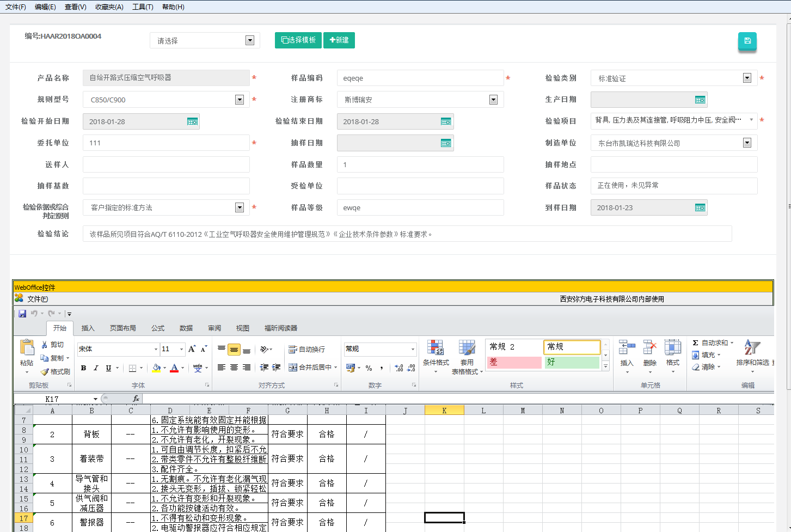Click the 送样人 input field
Screen dimensions: 791x532
pos(166,164)
